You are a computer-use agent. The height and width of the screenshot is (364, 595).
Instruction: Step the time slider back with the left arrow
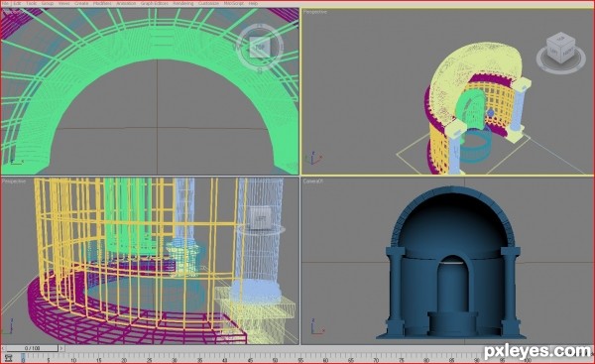click(x=3, y=348)
